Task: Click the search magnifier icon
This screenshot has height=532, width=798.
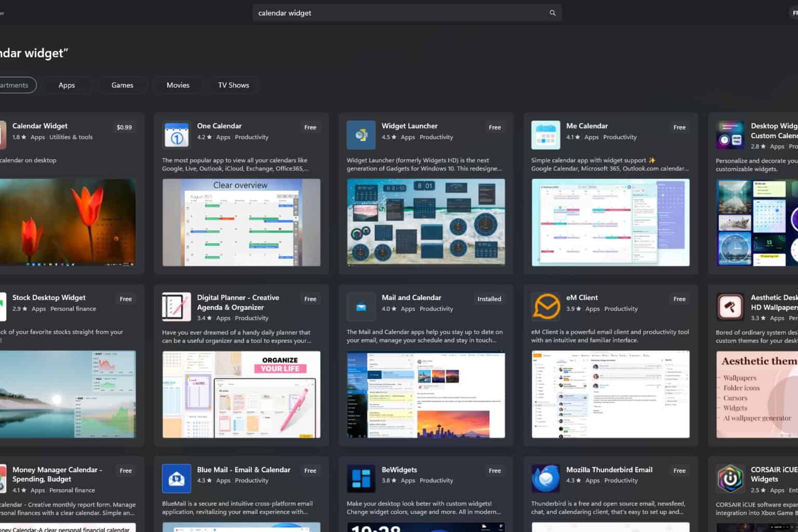Action: [x=552, y=13]
